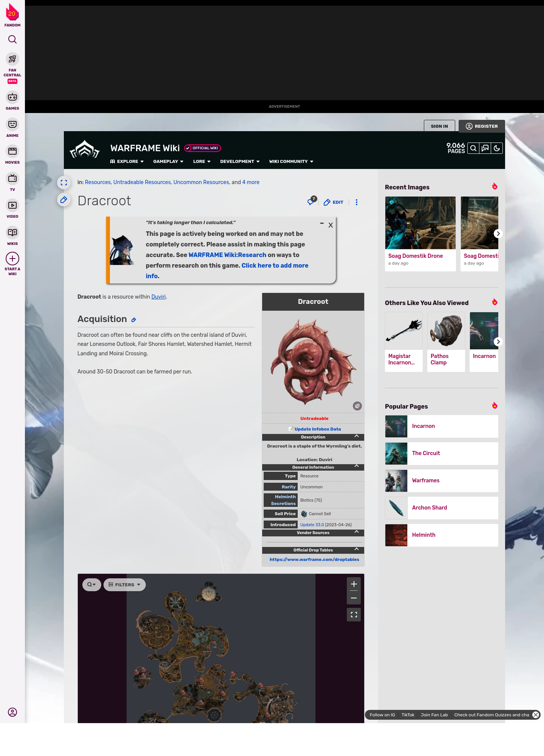Open the Video play icon
The image size is (544, 756).
tap(12, 205)
